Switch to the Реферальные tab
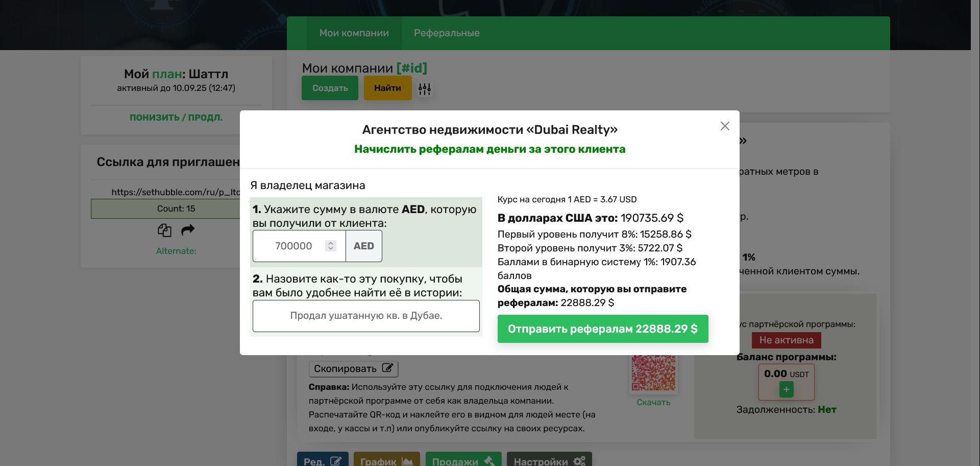The image size is (980, 466). pyautogui.click(x=447, y=33)
